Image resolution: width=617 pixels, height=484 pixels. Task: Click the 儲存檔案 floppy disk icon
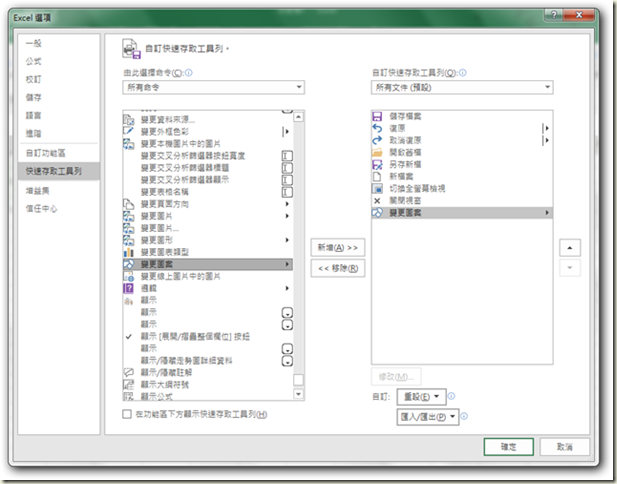pos(377,116)
